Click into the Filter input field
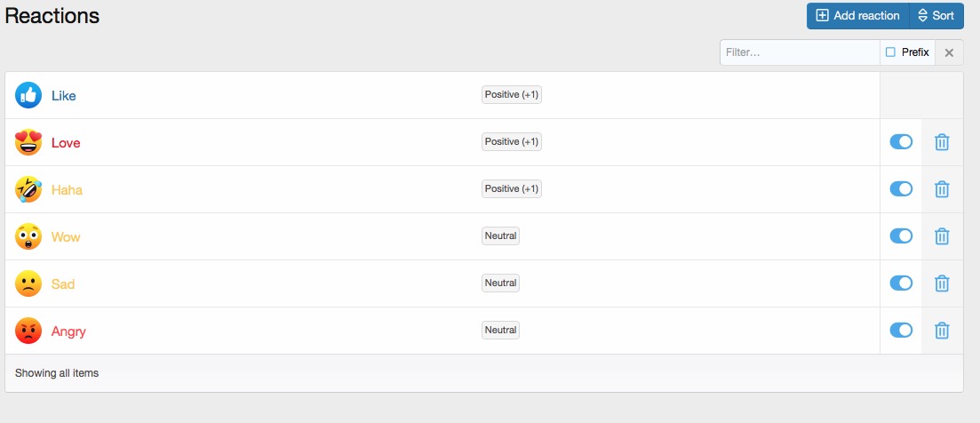This screenshot has width=980, height=423. (800, 52)
